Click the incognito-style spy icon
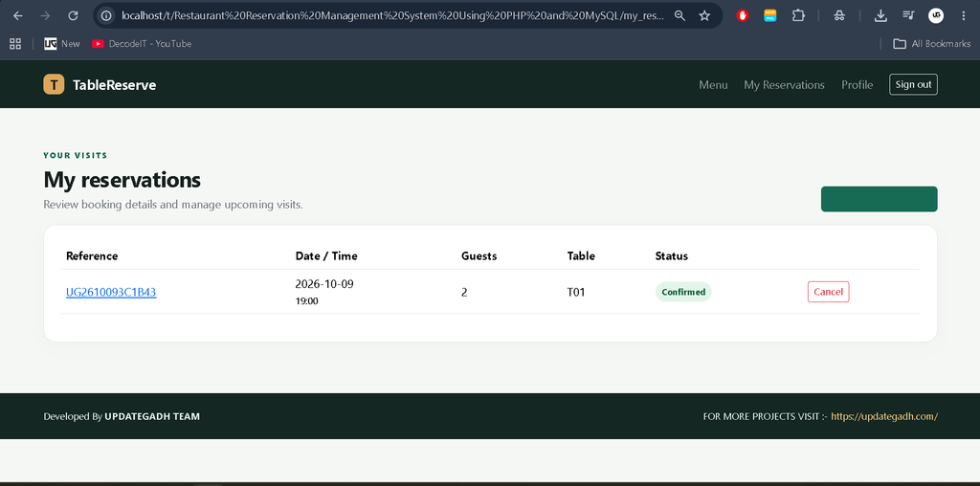This screenshot has height=486, width=980. (839, 15)
